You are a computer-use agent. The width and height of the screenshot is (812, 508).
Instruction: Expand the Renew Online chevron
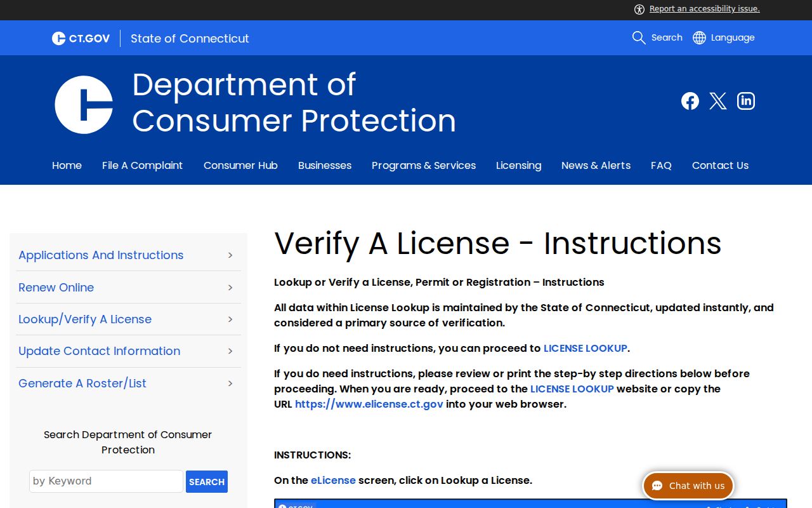point(230,288)
